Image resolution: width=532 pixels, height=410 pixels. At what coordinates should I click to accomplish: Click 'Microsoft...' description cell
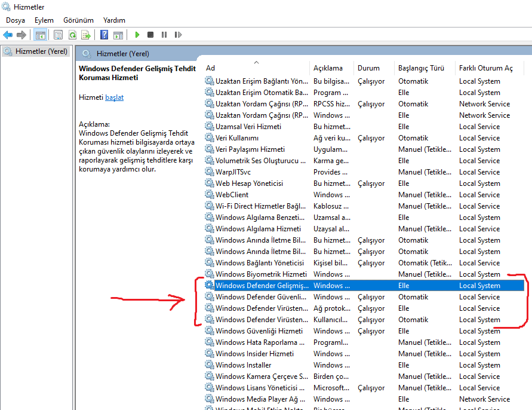point(331,387)
